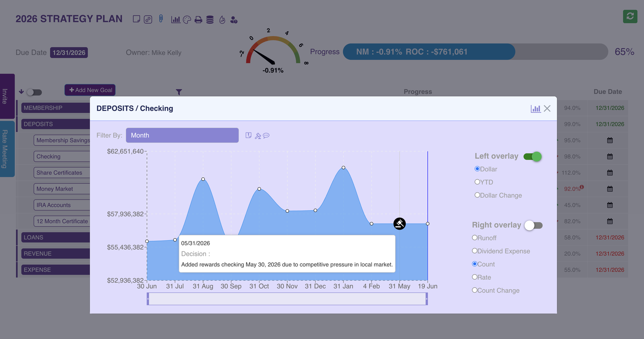This screenshot has height=339, width=644.
Task: Open the sticky note icon beside plan title
Action: click(137, 19)
